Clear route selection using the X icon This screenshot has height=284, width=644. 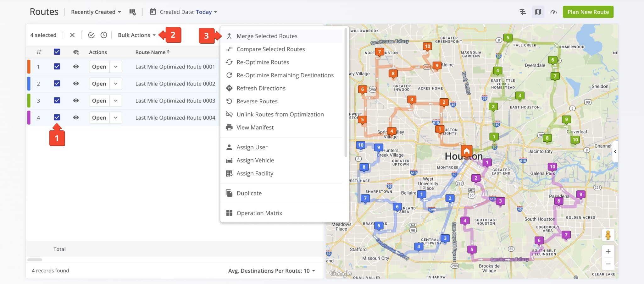(x=72, y=35)
